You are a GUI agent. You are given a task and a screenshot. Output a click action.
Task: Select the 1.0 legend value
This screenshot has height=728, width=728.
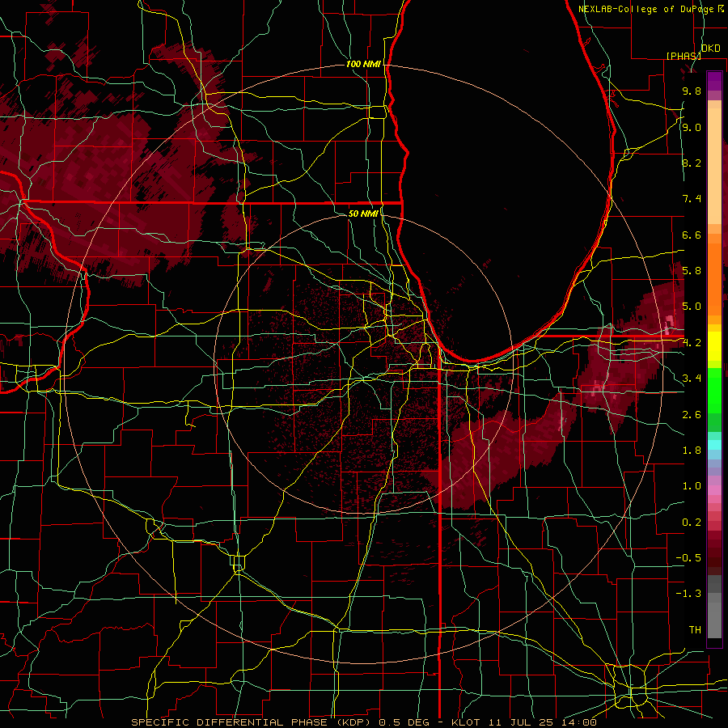click(x=692, y=486)
